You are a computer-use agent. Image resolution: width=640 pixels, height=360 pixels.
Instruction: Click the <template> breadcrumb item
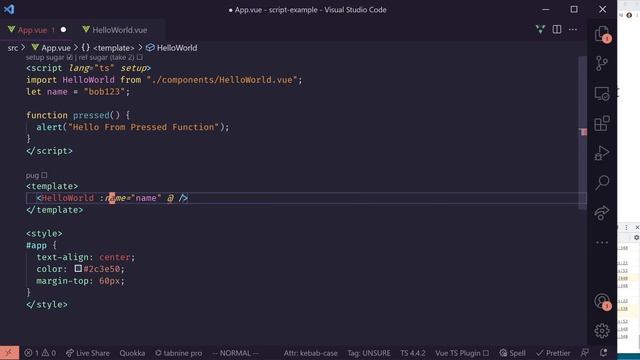click(108, 48)
